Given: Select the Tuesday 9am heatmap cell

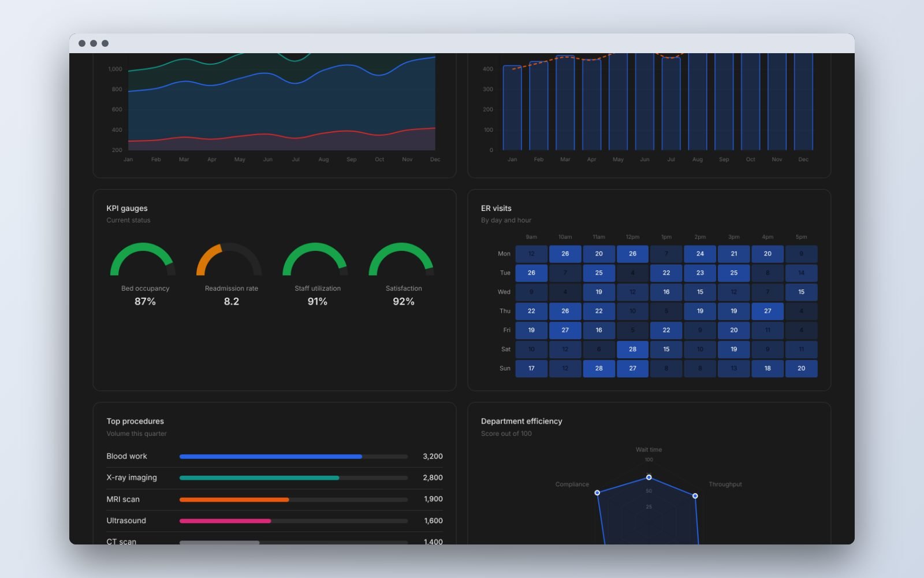Looking at the screenshot, I should click(531, 273).
